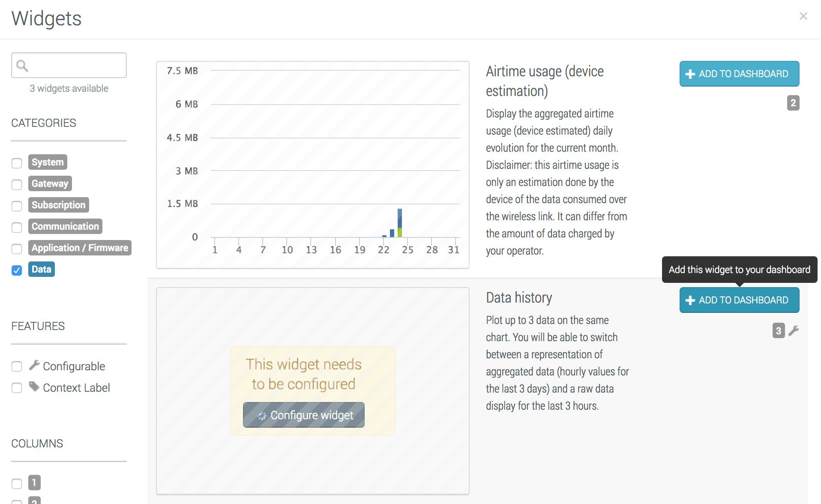Click the wrench icon beside Data history
The width and height of the screenshot is (821, 504).
pos(794,330)
